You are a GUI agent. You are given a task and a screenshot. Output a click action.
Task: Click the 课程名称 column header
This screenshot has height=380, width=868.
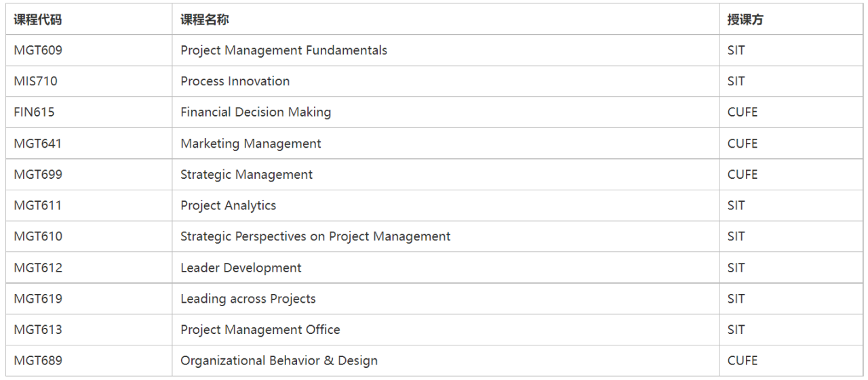point(204,20)
